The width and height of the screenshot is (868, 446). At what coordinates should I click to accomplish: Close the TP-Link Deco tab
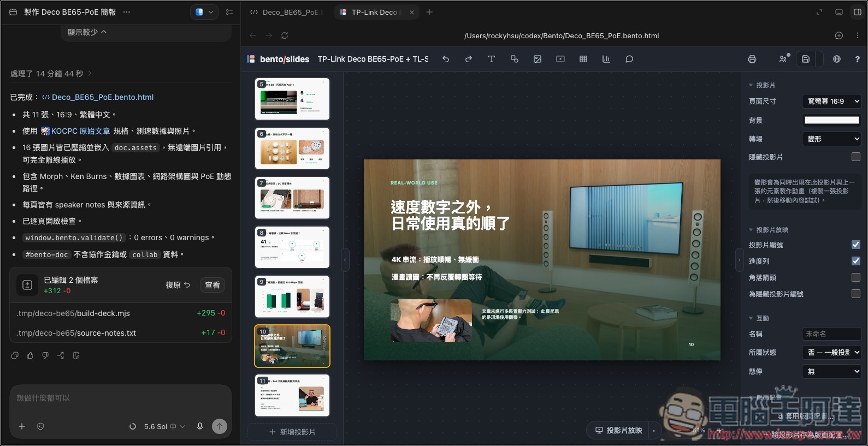click(x=412, y=12)
